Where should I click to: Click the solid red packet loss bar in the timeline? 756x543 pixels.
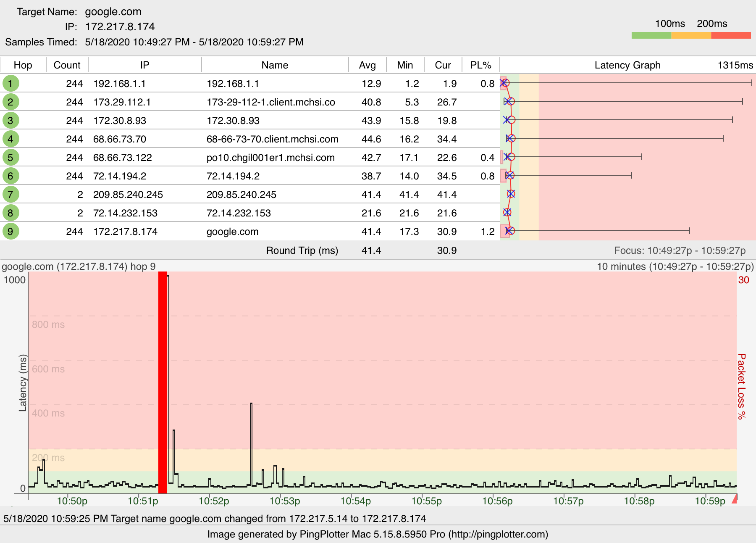tap(163, 382)
